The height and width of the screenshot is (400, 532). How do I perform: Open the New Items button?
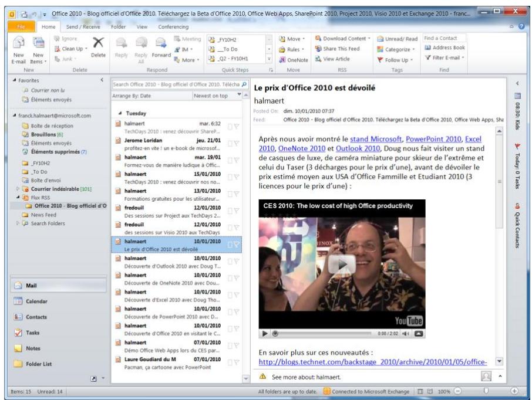point(38,50)
